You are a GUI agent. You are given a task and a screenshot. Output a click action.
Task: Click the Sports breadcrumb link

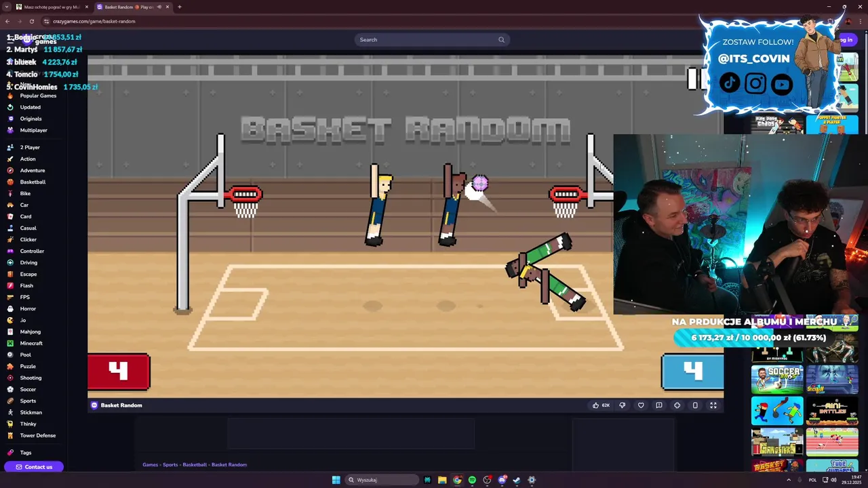coord(170,465)
